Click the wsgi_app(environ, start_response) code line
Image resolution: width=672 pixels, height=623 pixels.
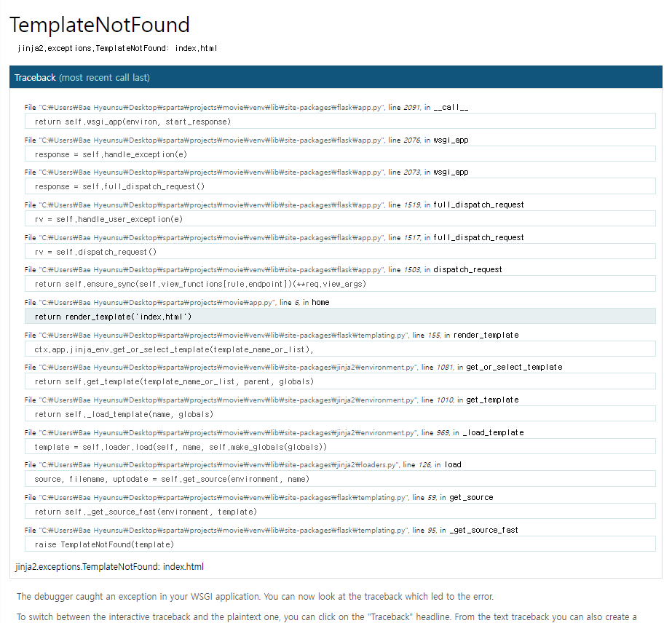(340, 122)
